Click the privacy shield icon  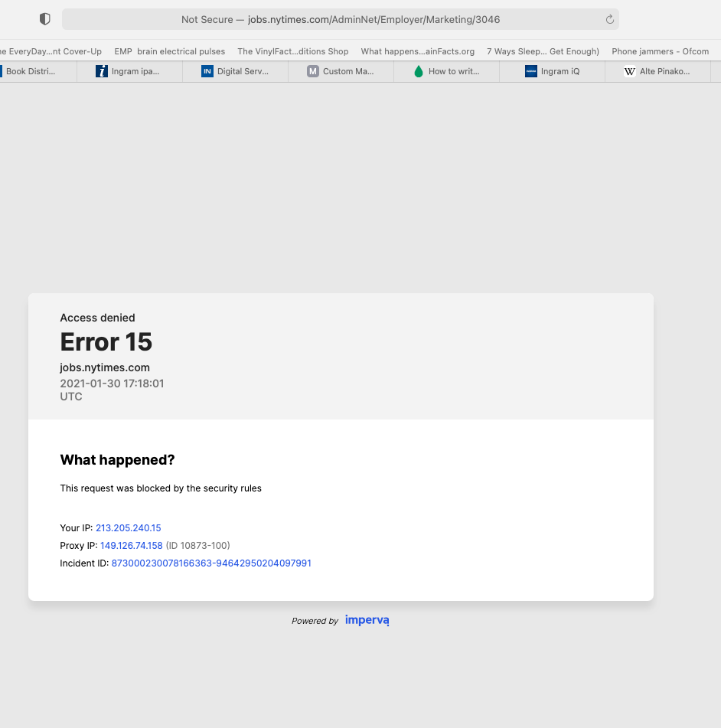point(45,19)
